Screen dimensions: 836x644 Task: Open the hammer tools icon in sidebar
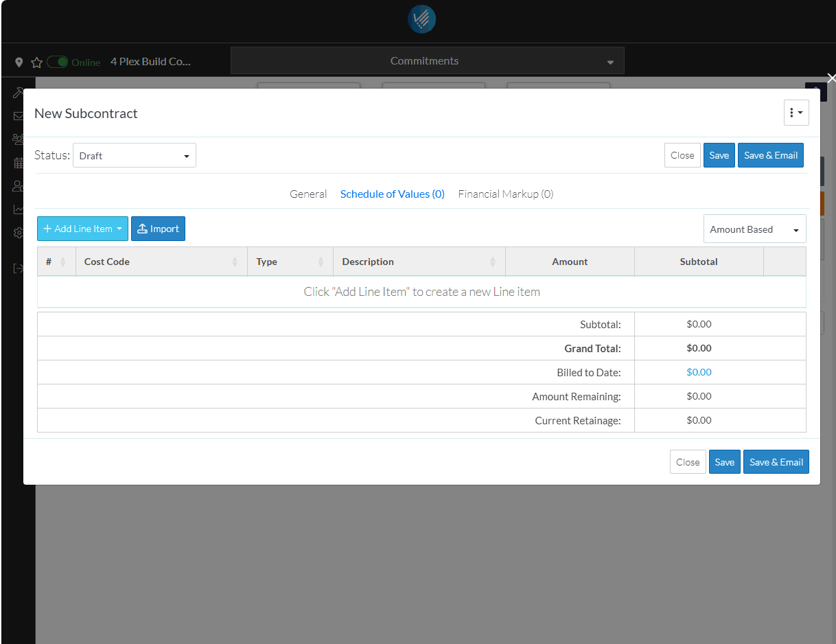click(19, 93)
